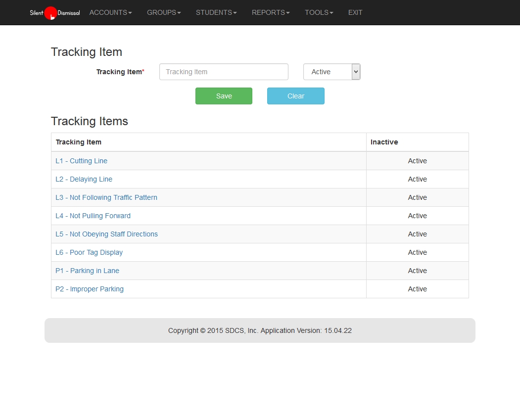Focus the Tracking Item text field

pyautogui.click(x=224, y=72)
